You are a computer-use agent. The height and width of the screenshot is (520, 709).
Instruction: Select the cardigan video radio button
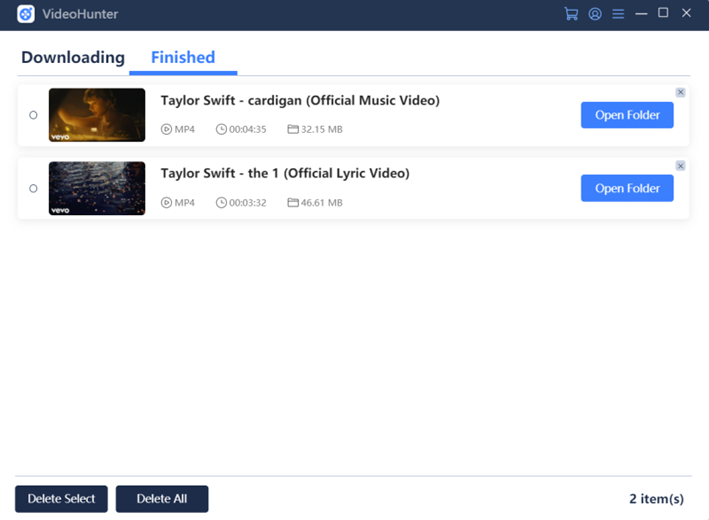pos(33,115)
